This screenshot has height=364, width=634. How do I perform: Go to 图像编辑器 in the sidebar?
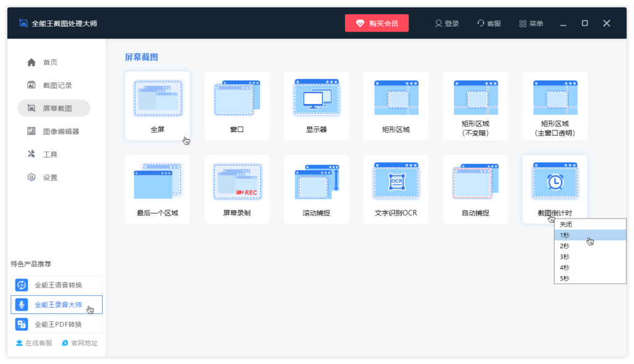point(60,131)
